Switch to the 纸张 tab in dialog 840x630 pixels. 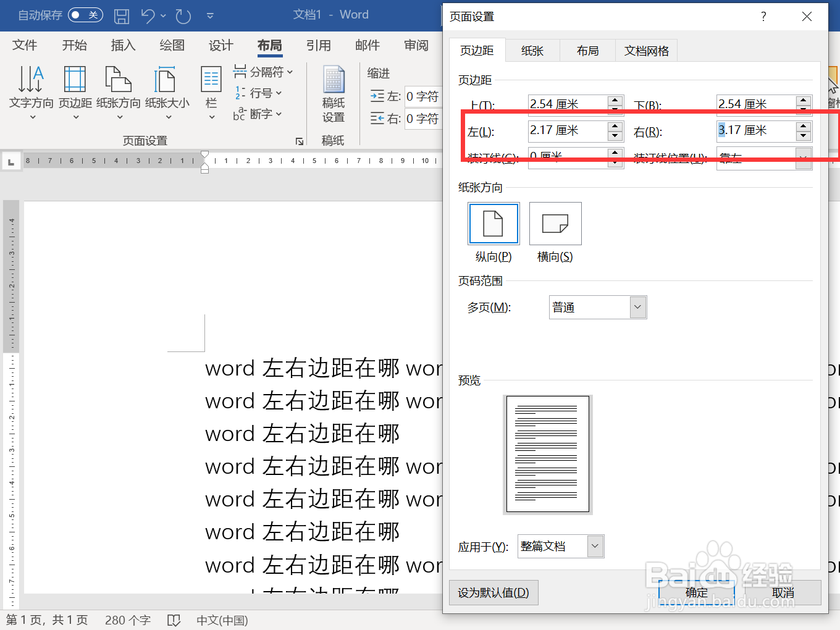pos(532,51)
